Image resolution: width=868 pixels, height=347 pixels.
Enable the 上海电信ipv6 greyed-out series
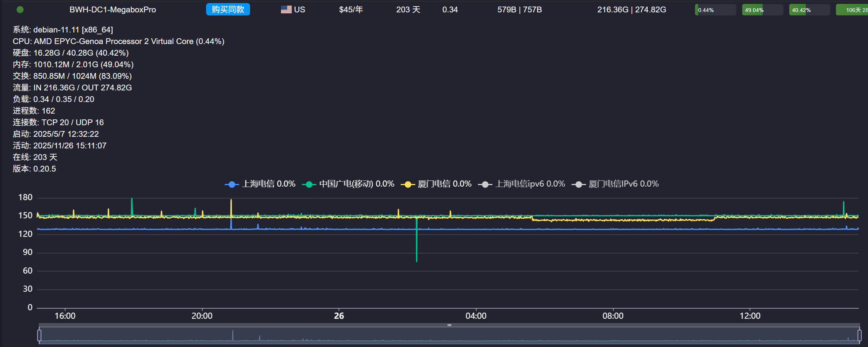522,184
